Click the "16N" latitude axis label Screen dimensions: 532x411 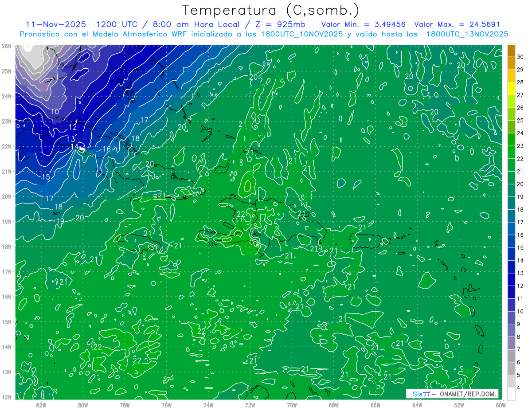tap(6, 297)
